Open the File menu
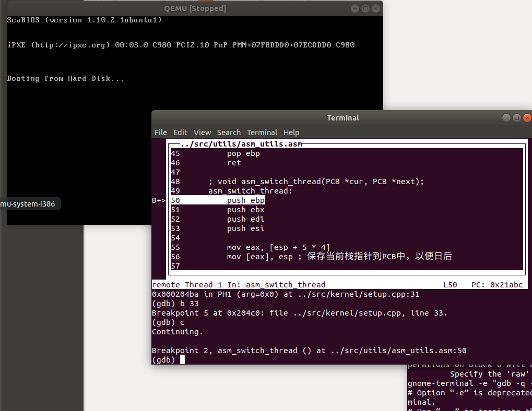The height and width of the screenshot is (411, 532). (x=160, y=132)
